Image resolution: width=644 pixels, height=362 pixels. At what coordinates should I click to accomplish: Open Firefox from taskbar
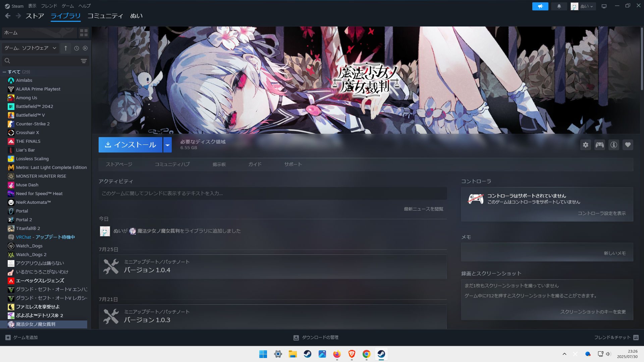[x=337, y=354]
